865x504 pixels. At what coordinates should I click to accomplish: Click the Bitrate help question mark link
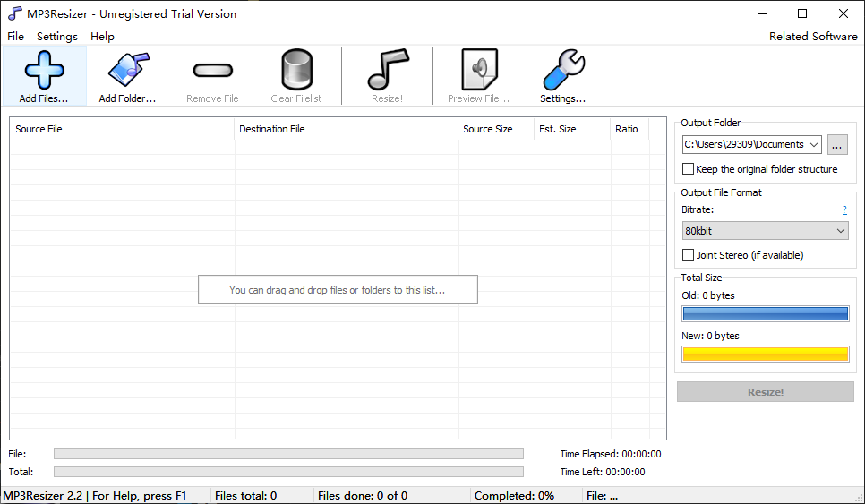844,209
